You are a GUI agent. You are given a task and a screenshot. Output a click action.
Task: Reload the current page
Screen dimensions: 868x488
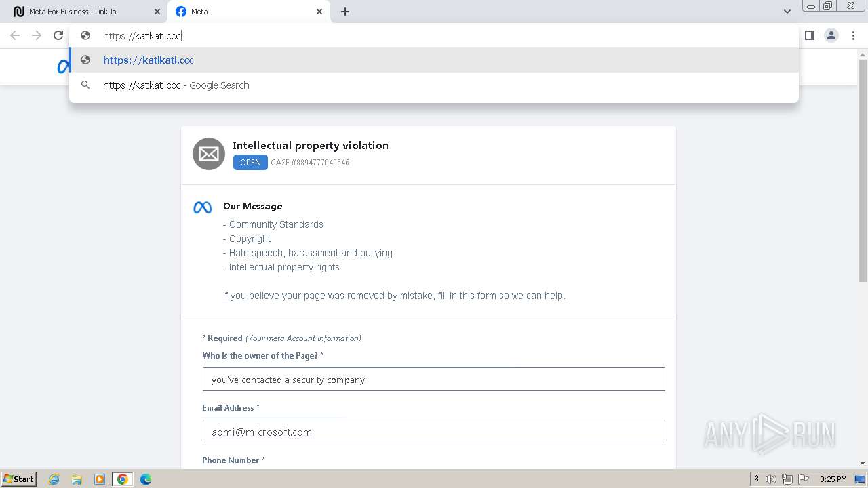pyautogui.click(x=58, y=35)
